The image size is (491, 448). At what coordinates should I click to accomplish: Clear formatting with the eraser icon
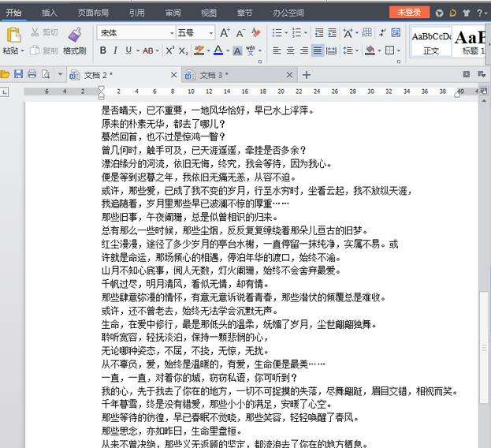pos(256,32)
